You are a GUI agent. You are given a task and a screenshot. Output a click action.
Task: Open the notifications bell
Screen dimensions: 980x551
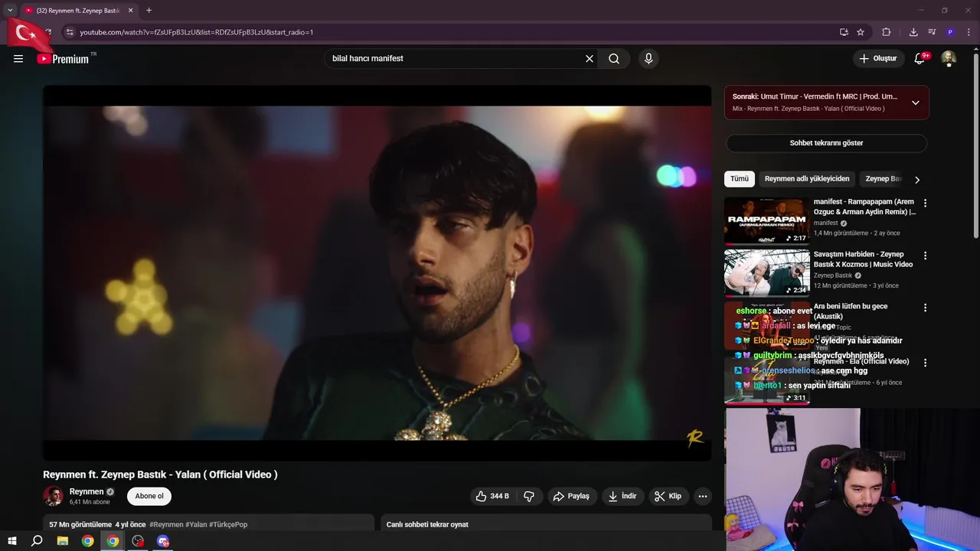point(920,59)
